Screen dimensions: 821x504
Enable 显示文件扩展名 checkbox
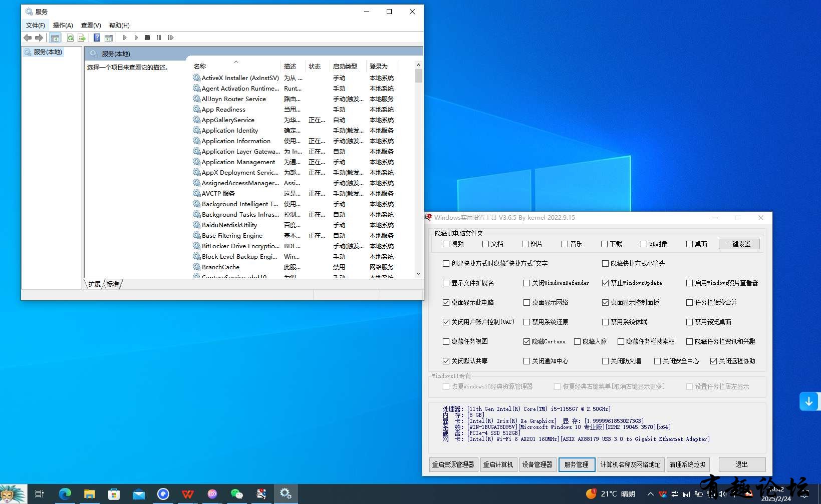pyautogui.click(x=446, y=283)
